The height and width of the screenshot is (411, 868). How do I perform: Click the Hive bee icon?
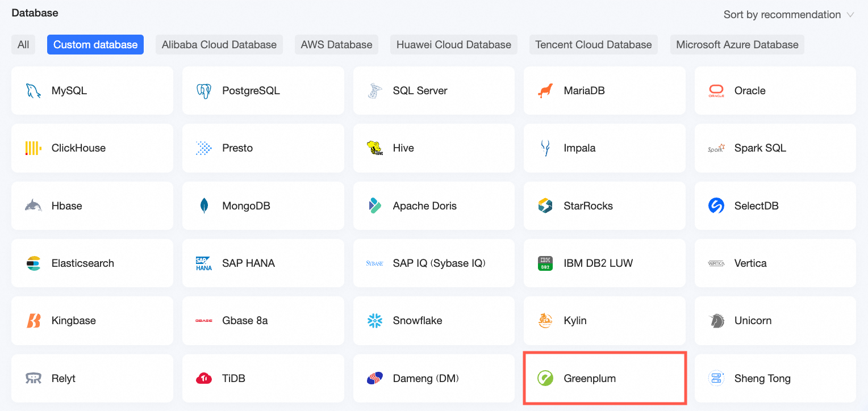375,148
